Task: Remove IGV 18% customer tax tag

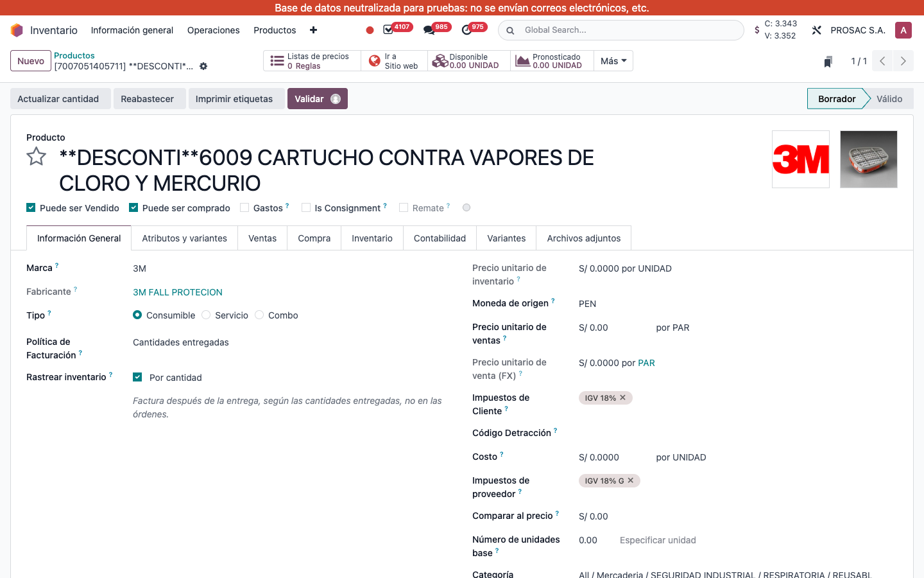Action: coord(622,398)
